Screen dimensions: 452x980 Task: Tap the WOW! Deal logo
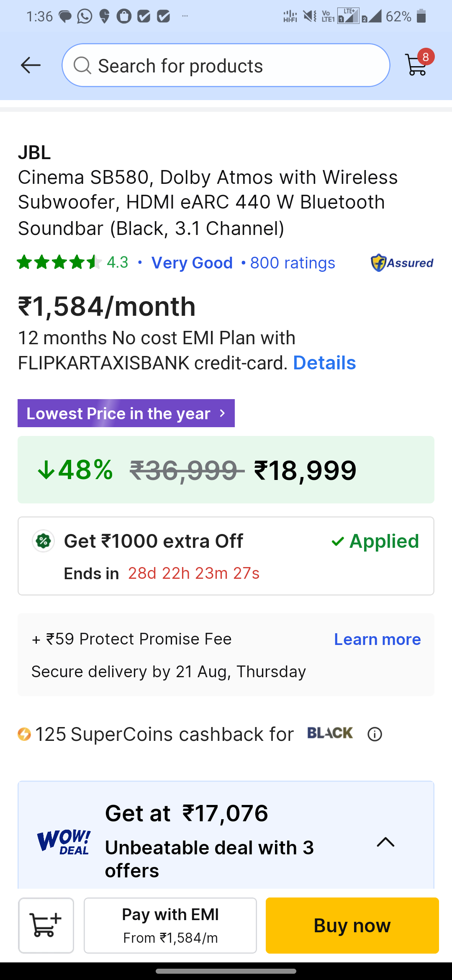point(64,842)
